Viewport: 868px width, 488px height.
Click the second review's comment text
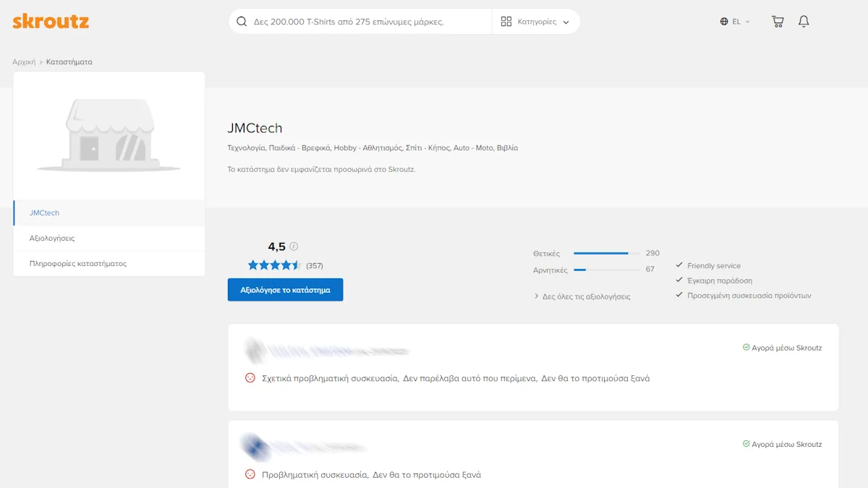click(371, 475)
